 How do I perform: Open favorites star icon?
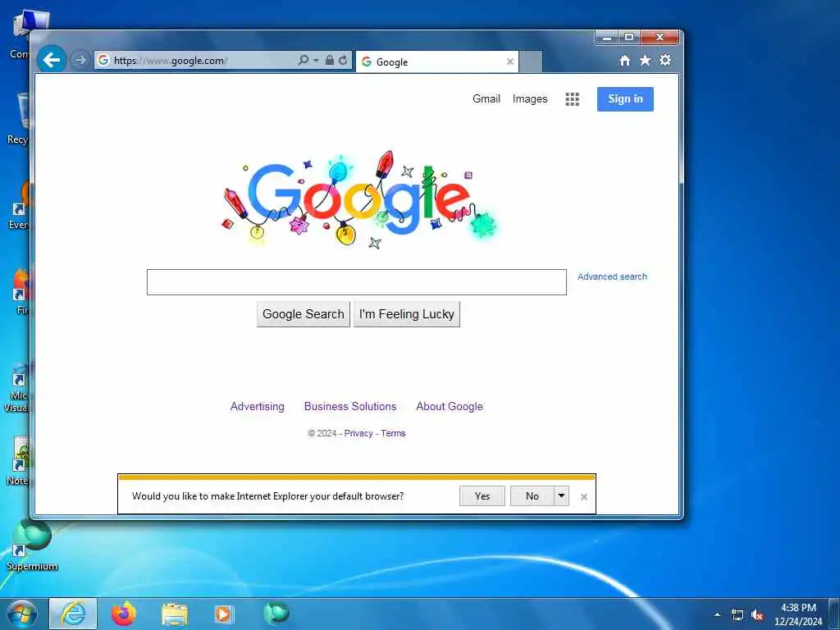point(645,61)
